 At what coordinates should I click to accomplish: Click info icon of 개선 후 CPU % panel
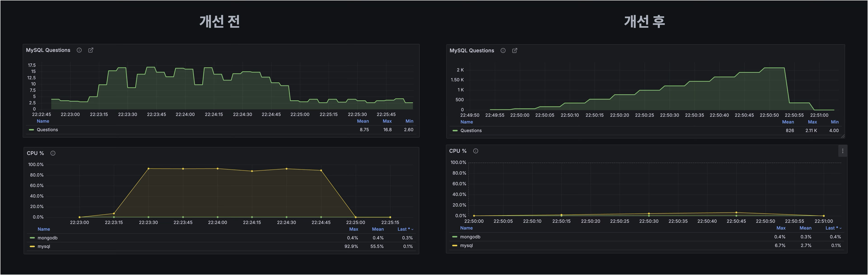pos(476,151)
